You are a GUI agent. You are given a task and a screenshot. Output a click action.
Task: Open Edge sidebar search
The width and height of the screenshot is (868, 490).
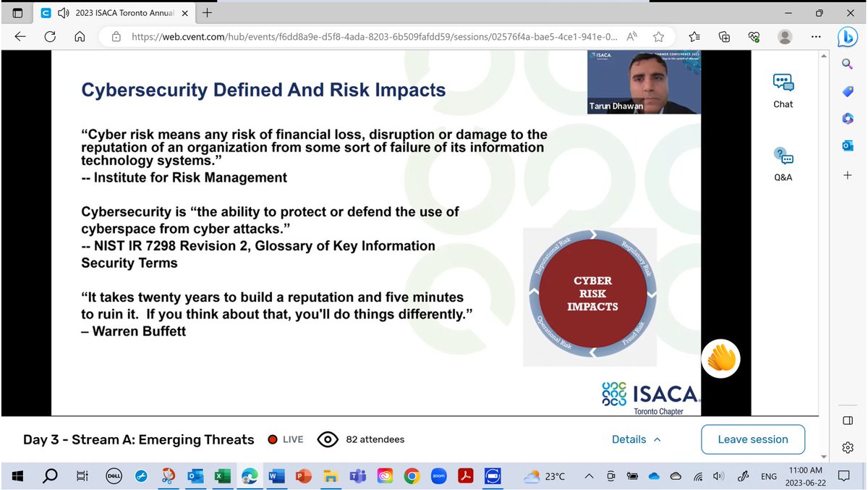pos(848,64)
